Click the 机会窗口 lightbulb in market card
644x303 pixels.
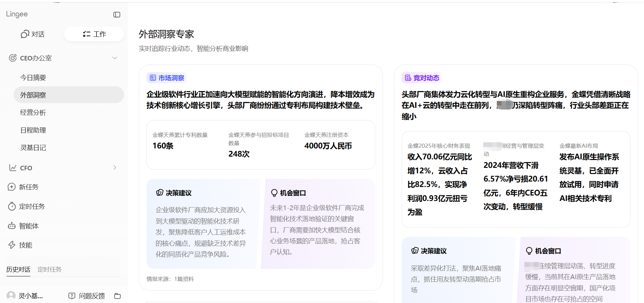click(x=274, y=193)
